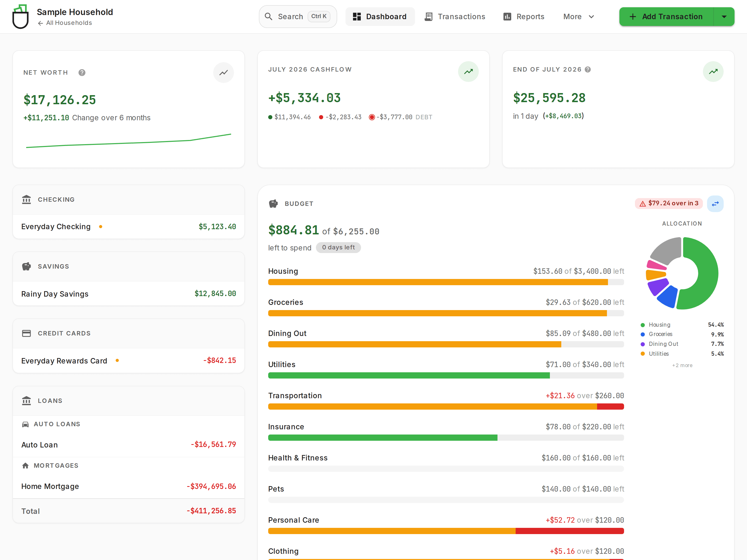Click the Budget piggy bank icon
747x560 pixels.
273,204
